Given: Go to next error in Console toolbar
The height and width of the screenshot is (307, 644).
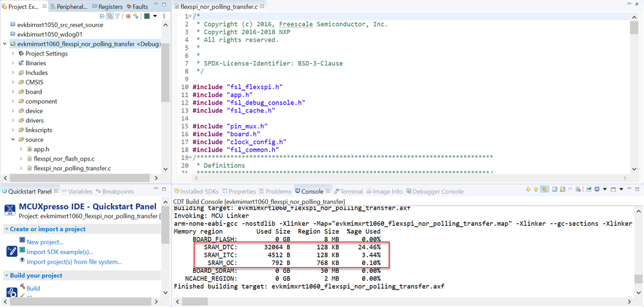Looking at the screenshot, I should tap(528, 189).
